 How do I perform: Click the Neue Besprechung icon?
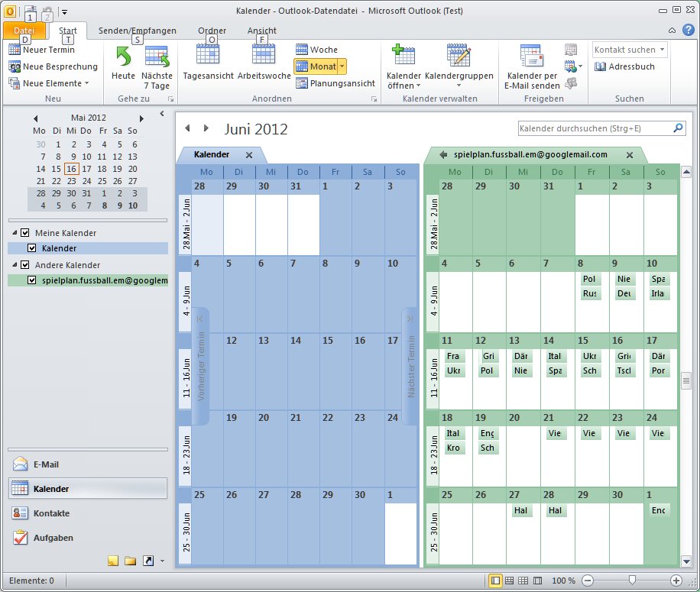click(x=15, y=67)
